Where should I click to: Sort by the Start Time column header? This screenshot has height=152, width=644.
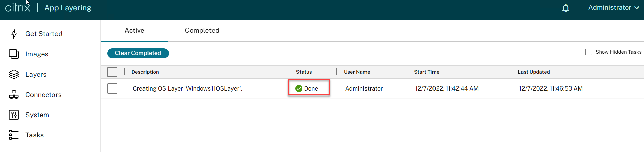426,72
